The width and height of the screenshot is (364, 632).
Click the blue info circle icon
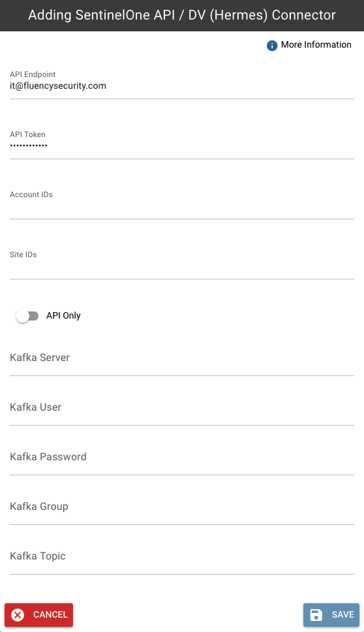click(272, 46)
